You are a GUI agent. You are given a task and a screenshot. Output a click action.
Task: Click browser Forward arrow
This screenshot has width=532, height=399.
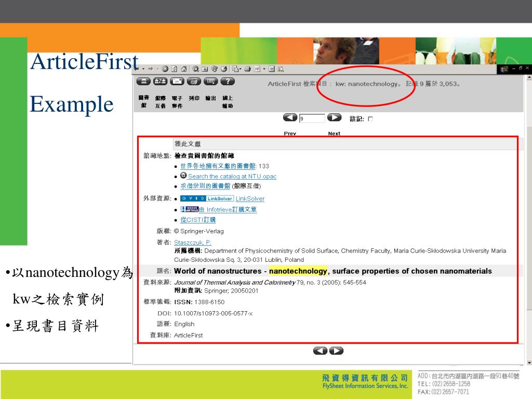[151, 69]
